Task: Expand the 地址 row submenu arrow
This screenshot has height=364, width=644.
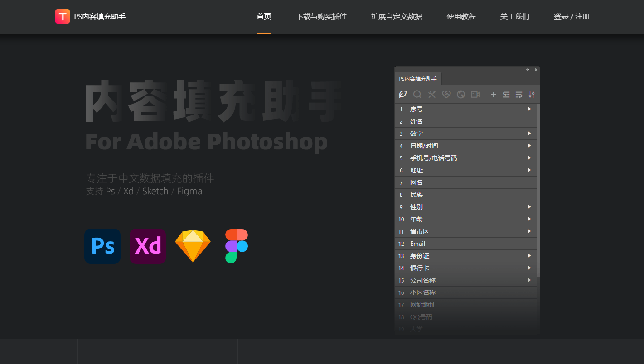Action: tap(529, 170)
